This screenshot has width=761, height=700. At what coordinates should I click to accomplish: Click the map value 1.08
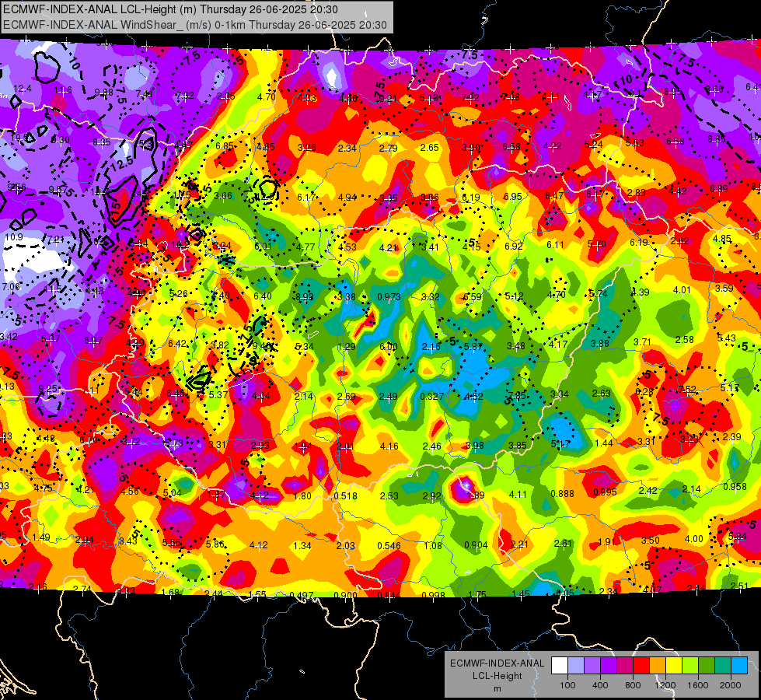click(433, 545)
